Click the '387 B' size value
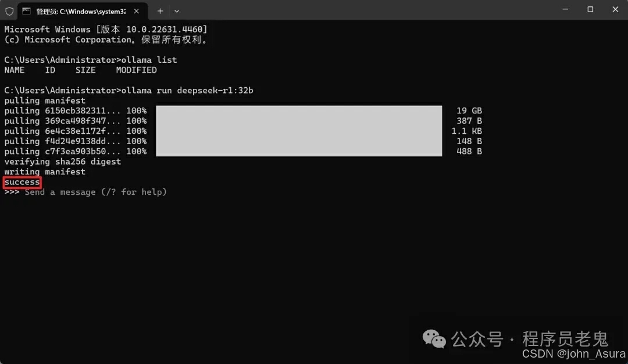The height and width of the screenshot is (364, 628). (469, 121)
